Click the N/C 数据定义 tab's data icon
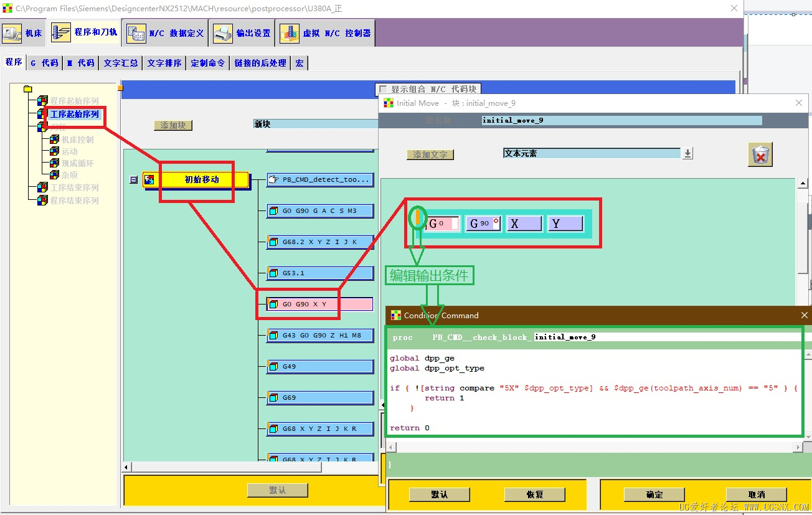 pyautogui.click(x=136, y=33)
